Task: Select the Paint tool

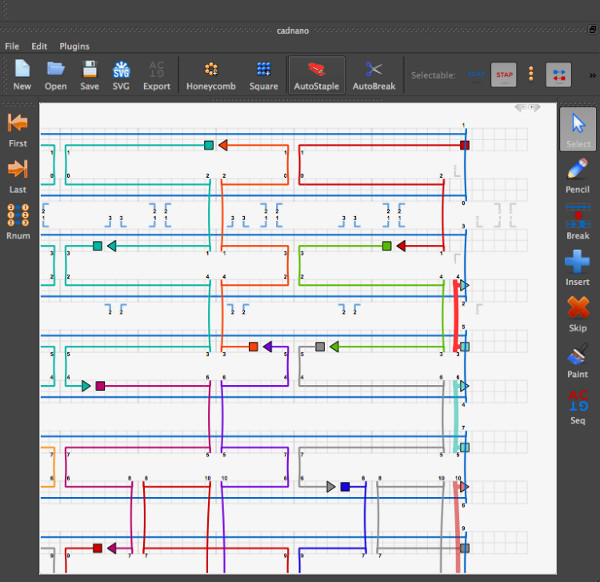Action: (577, 359)
